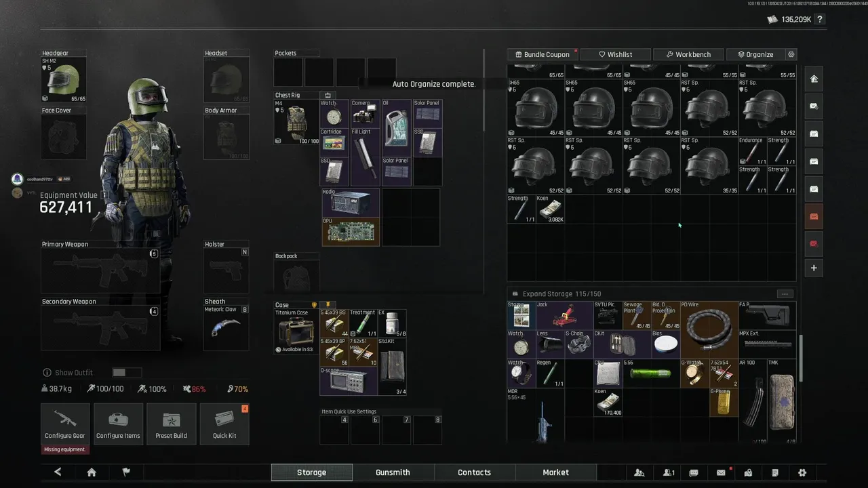This screenshot has height=488, width=868.
Task: Select the empty Backpack slot
Action: [x=296, y=276]
